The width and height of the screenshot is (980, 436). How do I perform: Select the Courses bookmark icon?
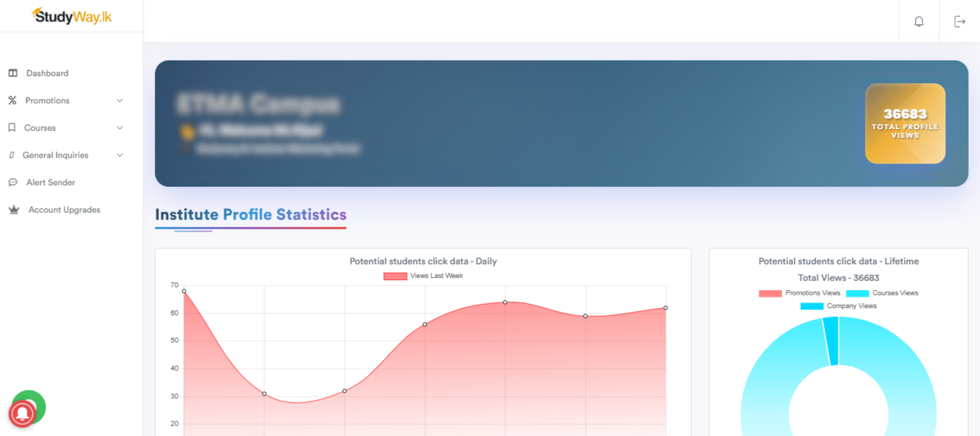coord(12,128)
